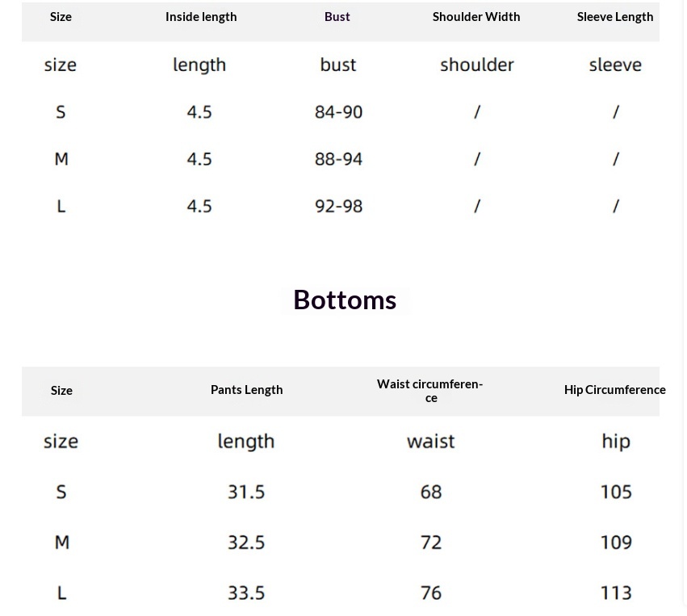Select the 31.5 pants length value
This screenshot has height=616, width=687.
[246, 492]
